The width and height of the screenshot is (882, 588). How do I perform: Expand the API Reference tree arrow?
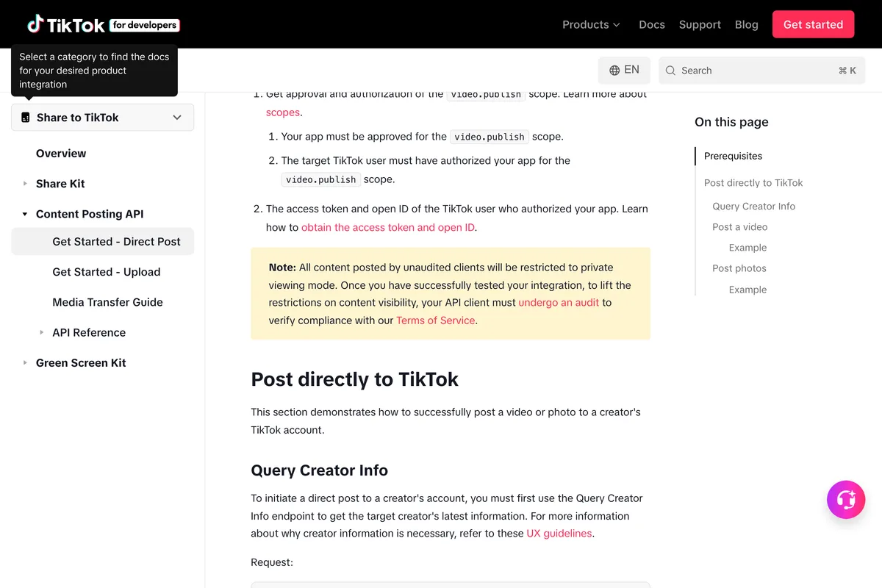point(42,332)
